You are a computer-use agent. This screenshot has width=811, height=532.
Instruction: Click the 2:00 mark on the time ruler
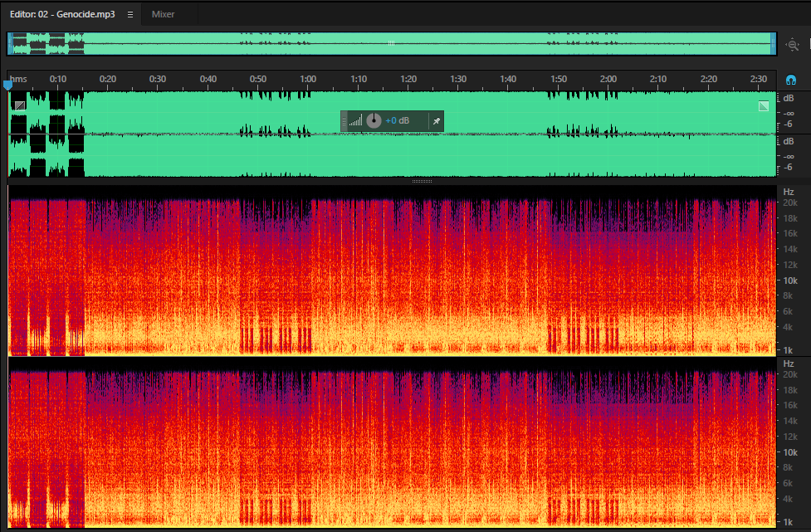coord(608,79)
